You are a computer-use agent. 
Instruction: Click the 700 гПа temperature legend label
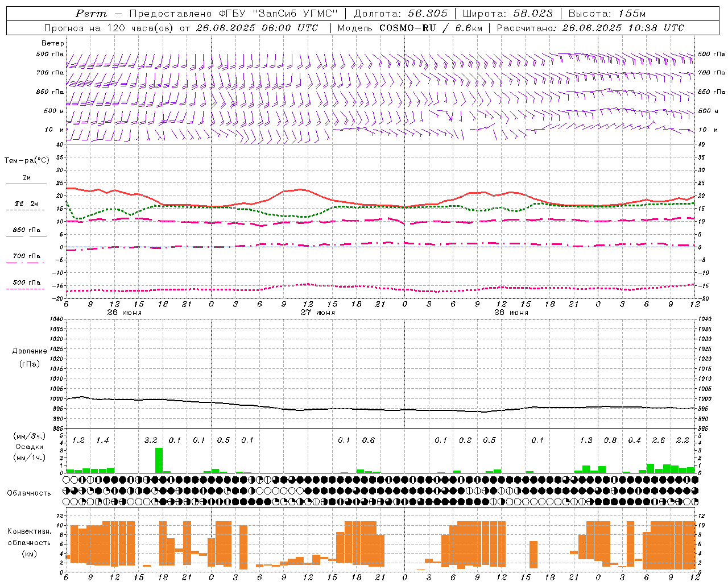(x=27, y=256)
